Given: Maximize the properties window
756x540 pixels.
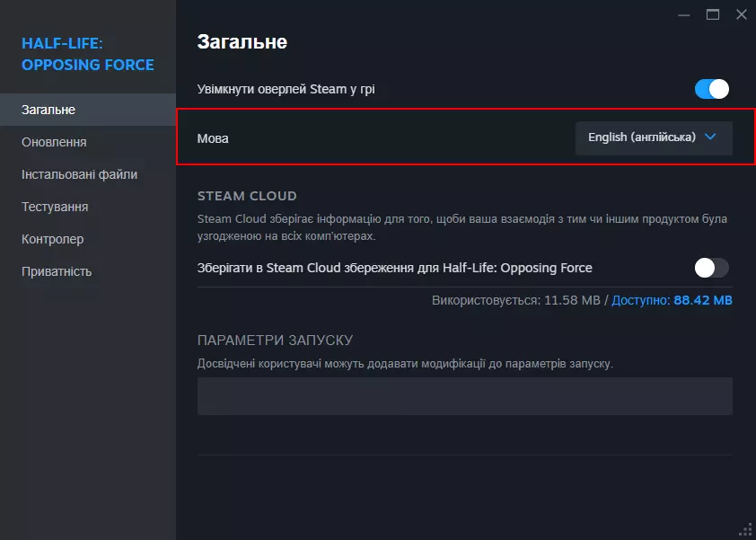Looking at the screenshot, I should coord(713,14).
